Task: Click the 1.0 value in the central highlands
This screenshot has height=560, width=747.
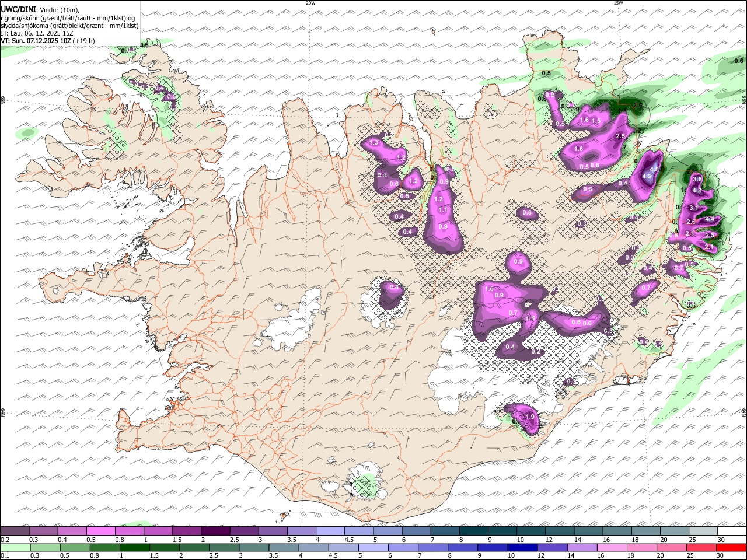Action: click(490, 289)
